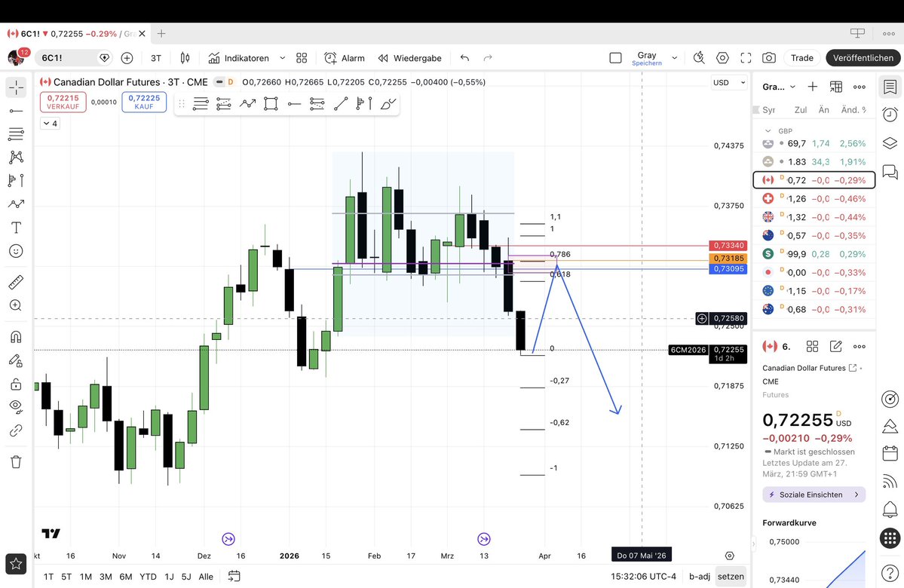Open the chat bubbles icon in right sidebar

[890, 172]
